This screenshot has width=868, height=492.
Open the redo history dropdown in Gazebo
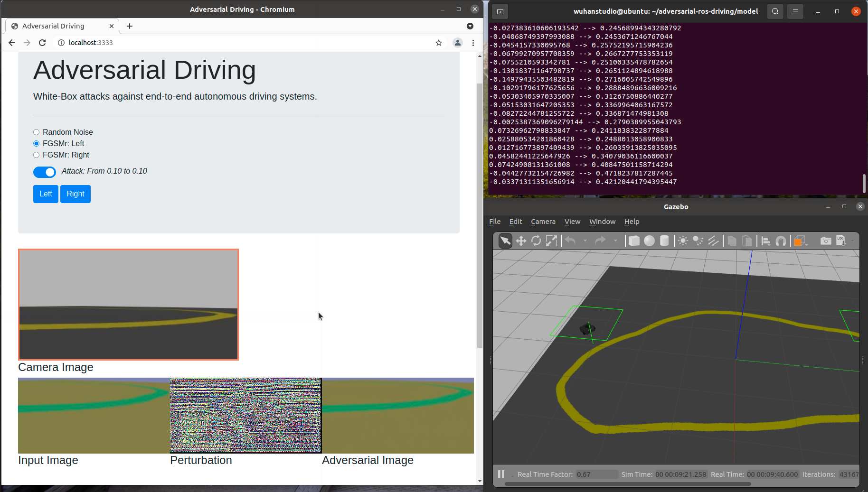coord(615,241)
